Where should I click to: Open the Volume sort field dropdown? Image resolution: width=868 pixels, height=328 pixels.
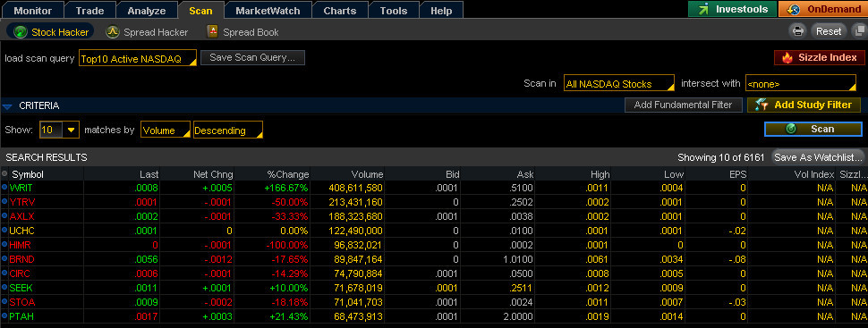[x=166, y=130]
